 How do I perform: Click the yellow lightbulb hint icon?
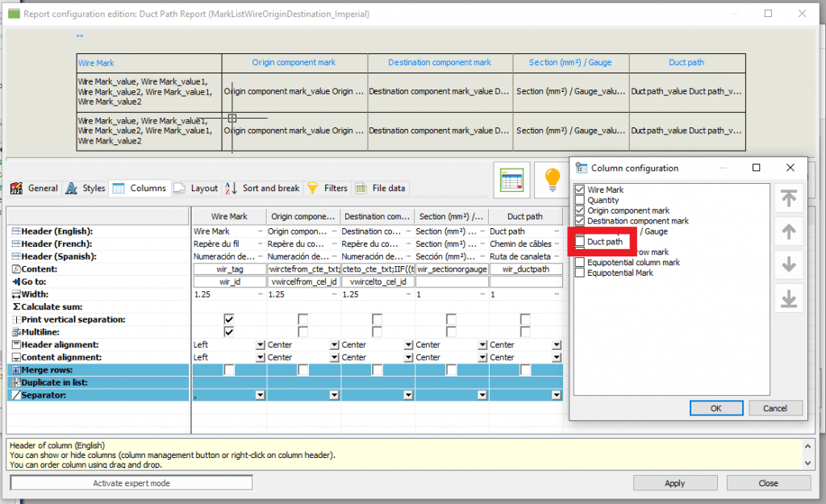coord(552,179)
